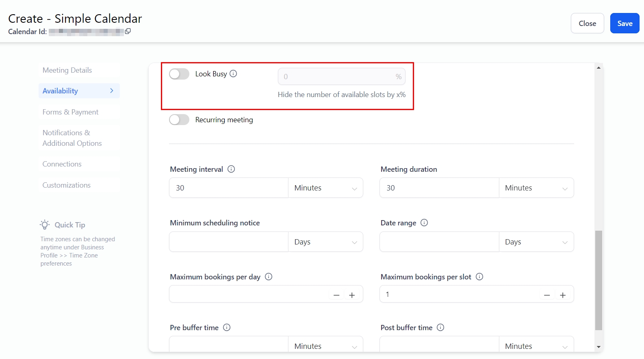Click the Look Busy info icon
This screenshot has height=359, width=644.
pyautogui.click(x=233, y=74)
